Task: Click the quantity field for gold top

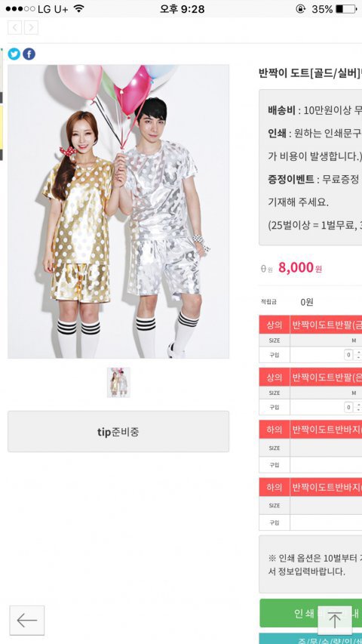Action: (348, 355)
